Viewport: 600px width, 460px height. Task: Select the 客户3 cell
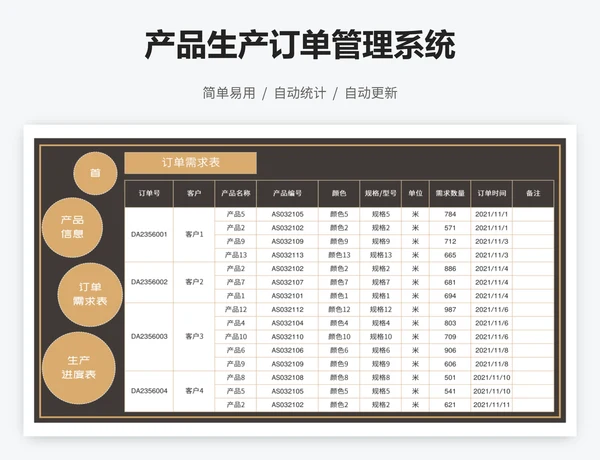click(x=194, y=337)
